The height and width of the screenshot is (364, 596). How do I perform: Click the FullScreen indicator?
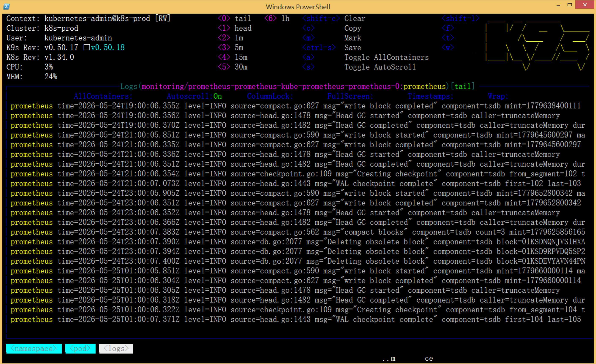[350, 96]
